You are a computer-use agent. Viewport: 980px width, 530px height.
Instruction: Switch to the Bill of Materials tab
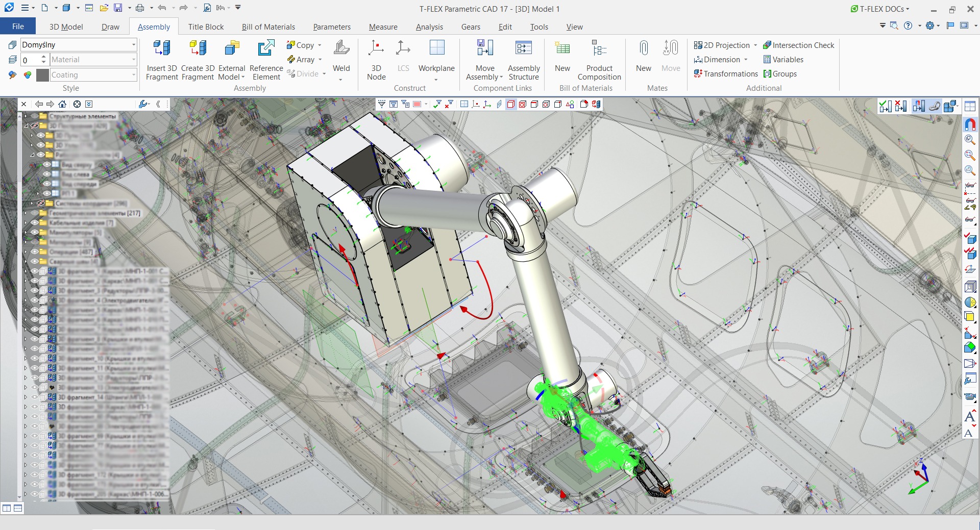(x=268, y=27)
